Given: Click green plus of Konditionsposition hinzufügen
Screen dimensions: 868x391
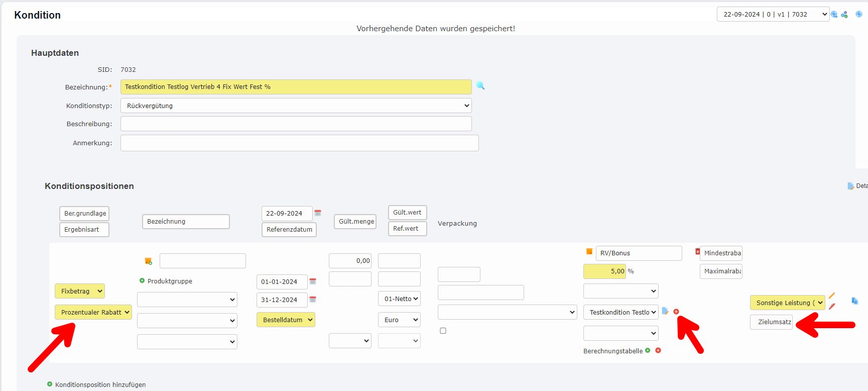Looking at the screenshot, I should pyautogui.click(x=50, y=384).
